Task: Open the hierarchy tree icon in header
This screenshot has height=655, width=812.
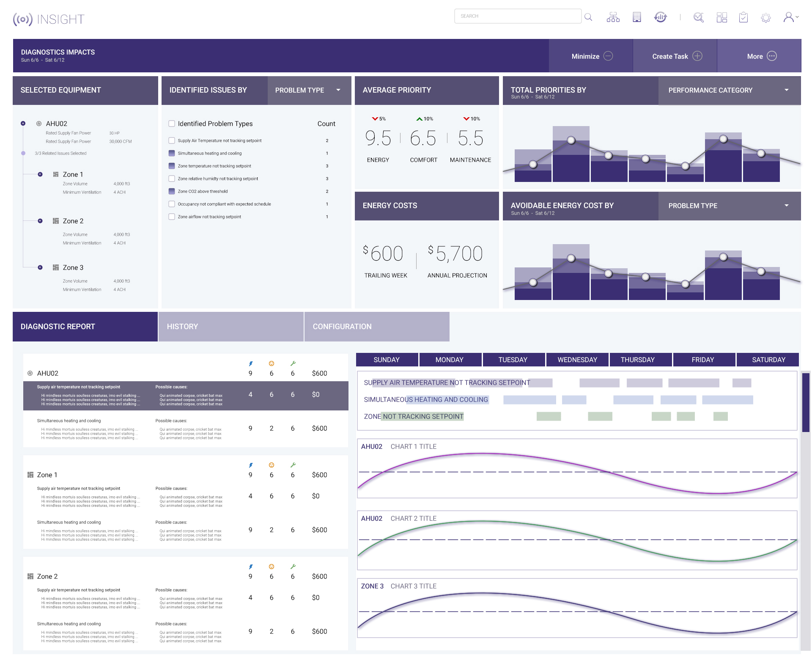Action: coord(613,17)
